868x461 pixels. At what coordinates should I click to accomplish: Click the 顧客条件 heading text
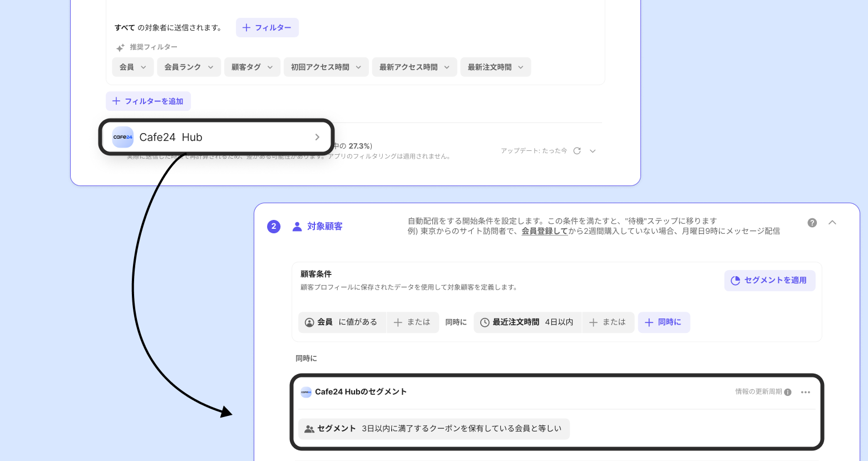point(316,274)
